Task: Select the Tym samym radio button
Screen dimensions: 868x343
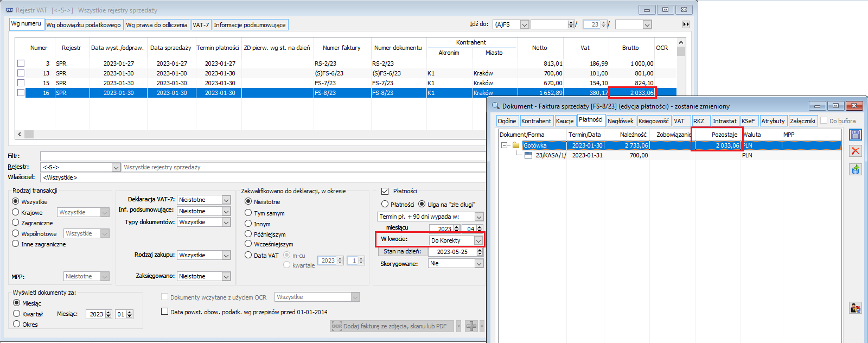Action: 248,213
